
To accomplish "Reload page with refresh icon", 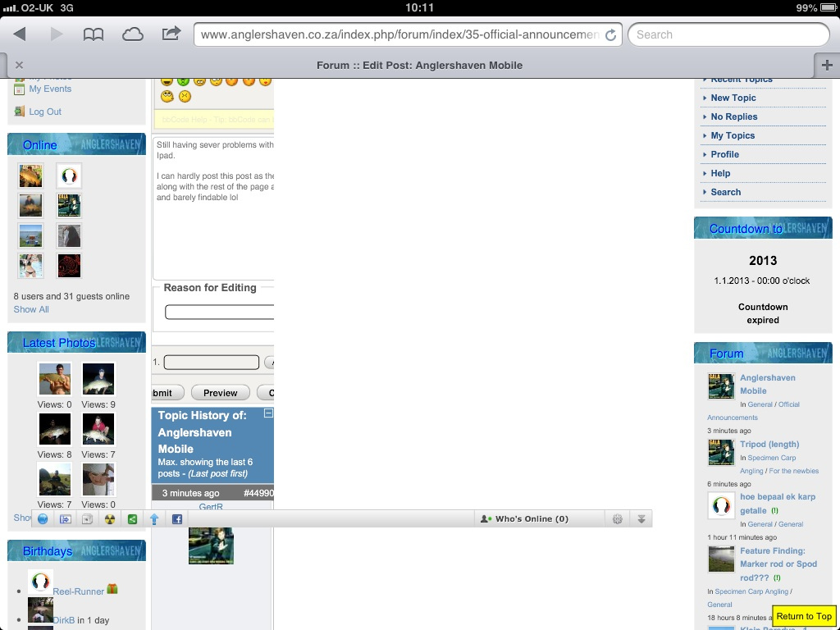I will (x=610, y=34).
